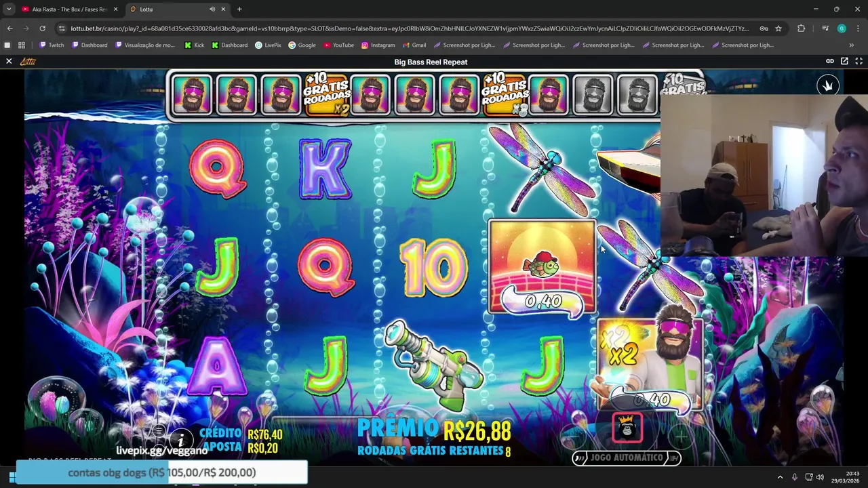The height and width of the screenshot is (488, 868).
Task: Click the +10 Grátis Rodadas x3 marker
Action: [505, 94]
